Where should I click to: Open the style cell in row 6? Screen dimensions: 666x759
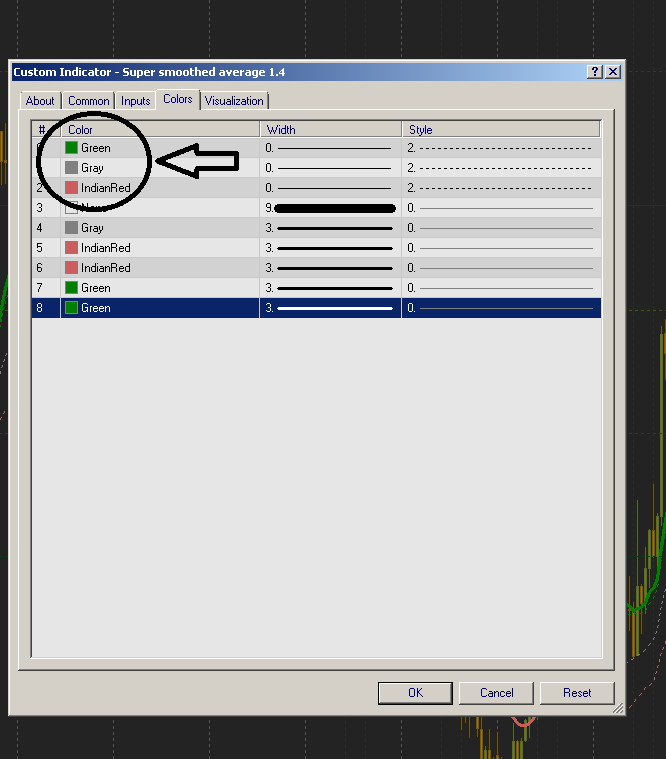[x=502, y=268]
